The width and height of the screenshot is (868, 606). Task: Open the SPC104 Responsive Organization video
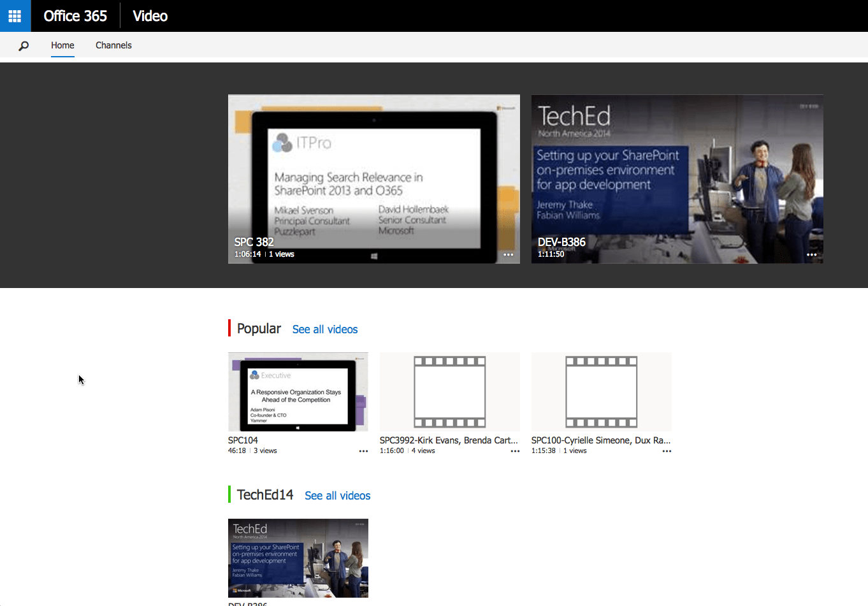pos(298,391)
